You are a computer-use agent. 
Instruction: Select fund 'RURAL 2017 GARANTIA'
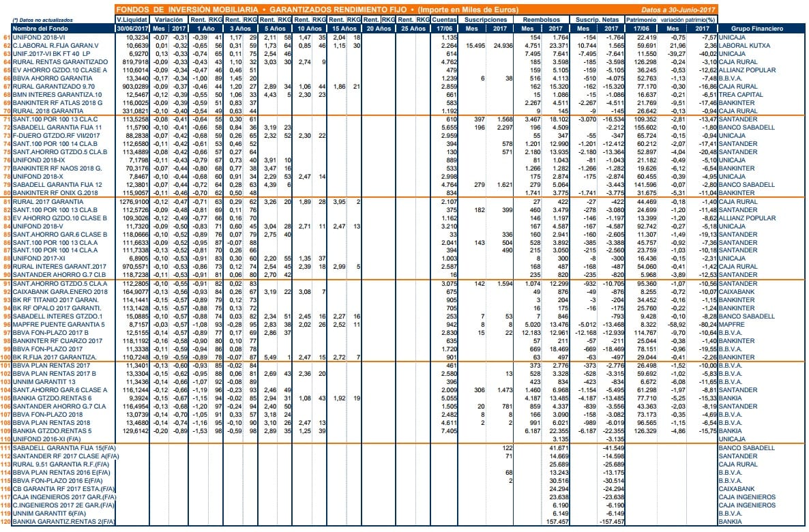[48, 202]
